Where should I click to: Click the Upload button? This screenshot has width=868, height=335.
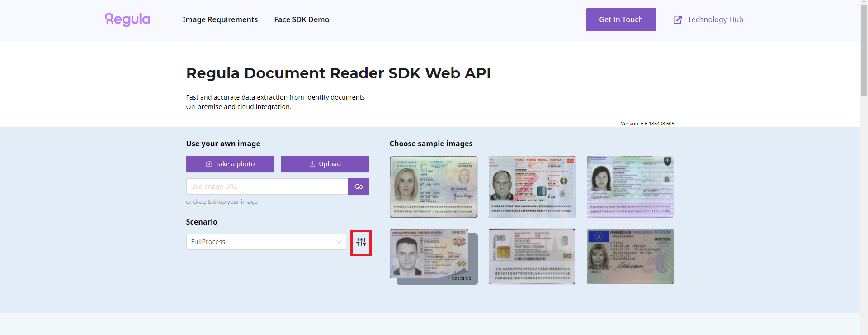325,164
